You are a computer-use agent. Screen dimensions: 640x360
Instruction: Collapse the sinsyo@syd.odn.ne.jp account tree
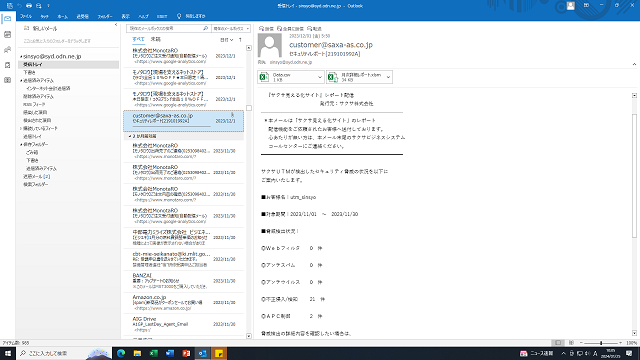click(x=21, y=57)
